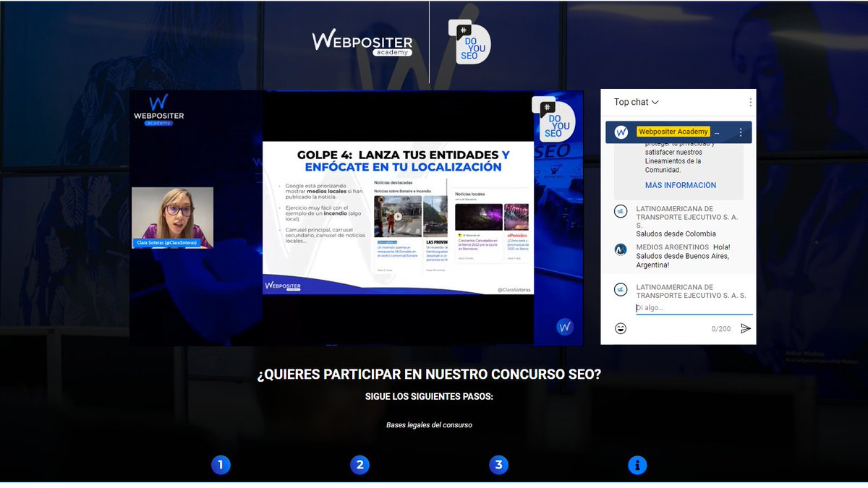Click the live stream video player
This screenshot has height=488, width=868.
356,218
